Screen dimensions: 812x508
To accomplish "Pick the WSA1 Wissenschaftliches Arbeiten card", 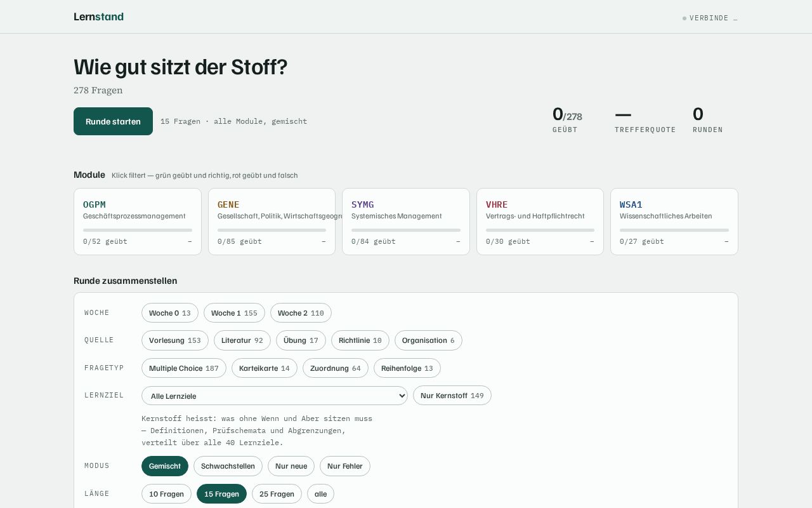I will [674, 222].
